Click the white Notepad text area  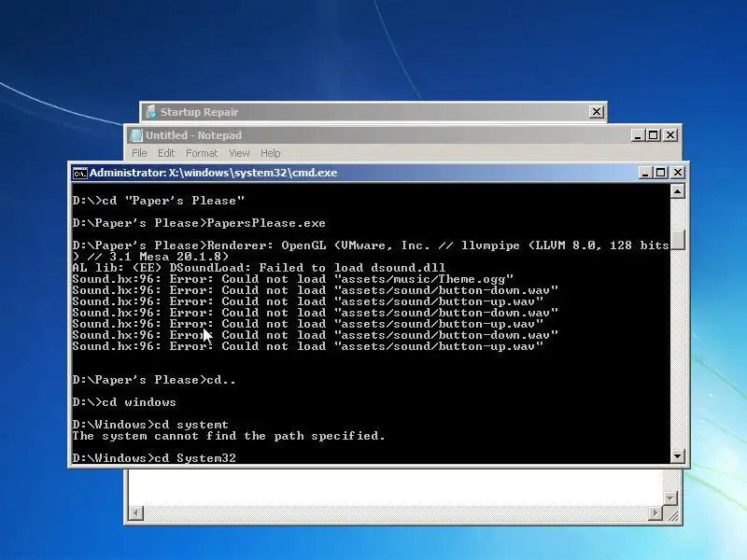coord(395,486)
